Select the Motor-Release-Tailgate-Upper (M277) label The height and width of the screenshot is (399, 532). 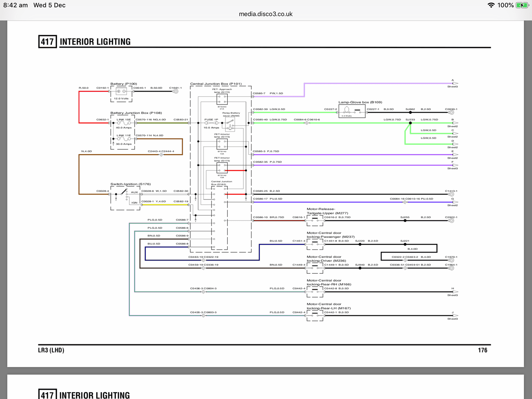tap(328, 211)
